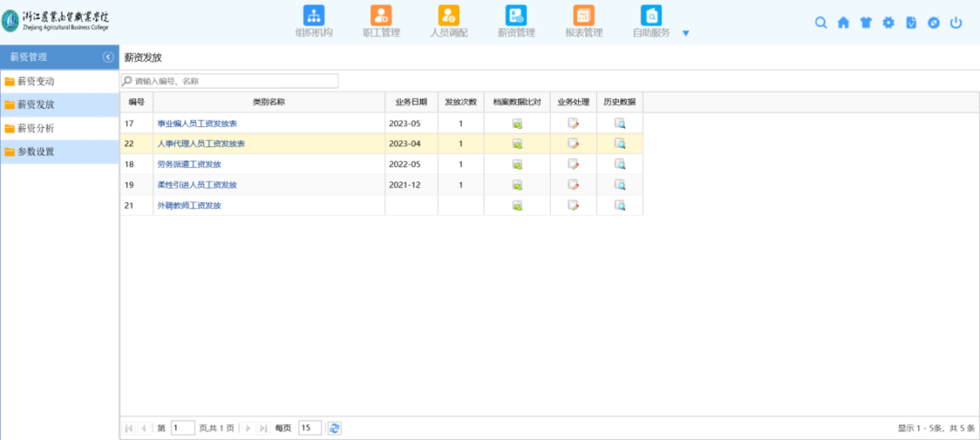
Task: Open settings gear icon in header
Action: (x=888, y=23)
